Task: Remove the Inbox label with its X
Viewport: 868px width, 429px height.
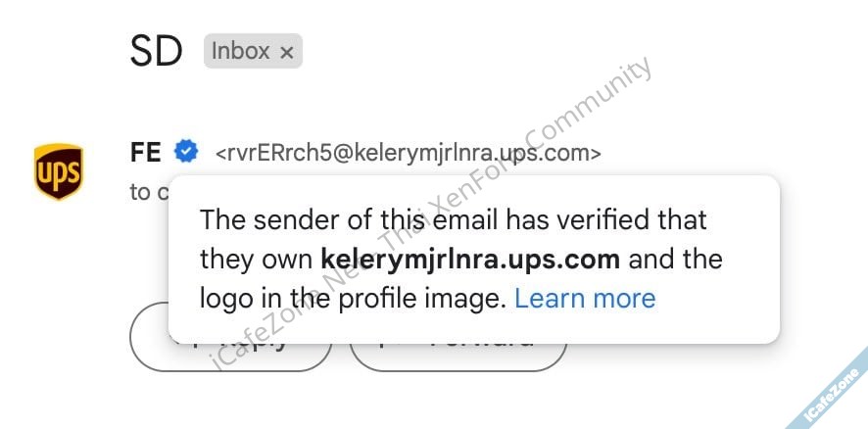Action: pyautogui.click(x=286, y=53)
